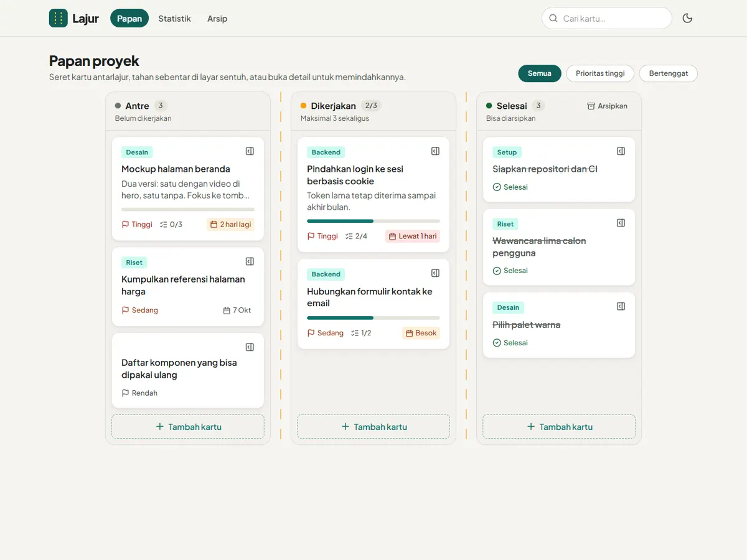Click the Tinggi flag on Pindahkan login card
The width and height of the screenshot is (747, 560).
point(322,236)
